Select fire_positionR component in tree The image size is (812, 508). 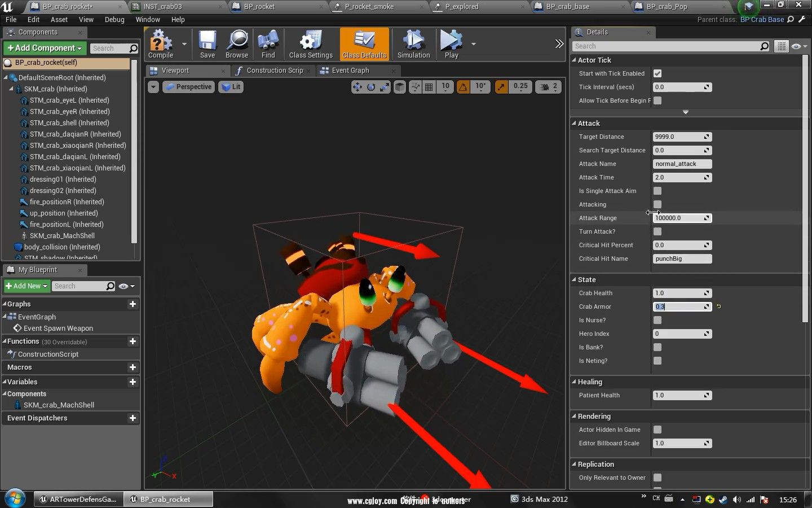point(67,202)
